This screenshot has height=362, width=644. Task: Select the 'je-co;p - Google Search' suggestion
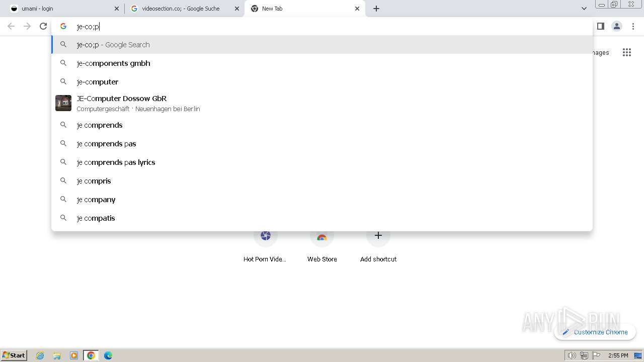(322, 45)
